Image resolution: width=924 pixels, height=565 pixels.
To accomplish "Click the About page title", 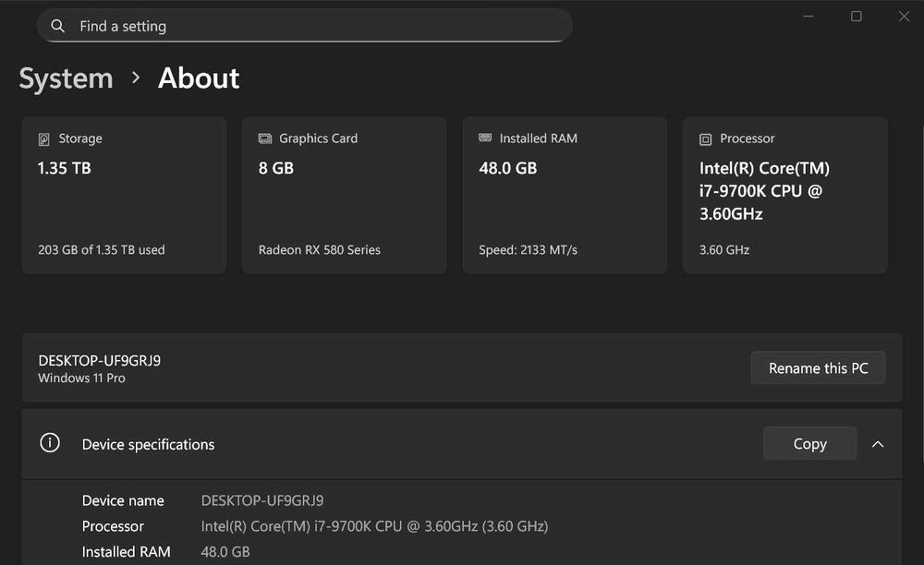I will (199, 78).
